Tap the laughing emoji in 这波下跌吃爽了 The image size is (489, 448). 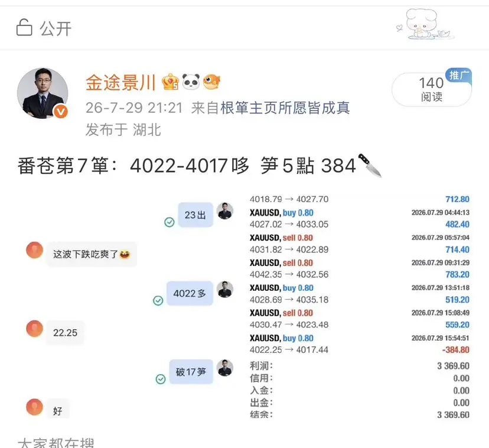pos(125,255)
